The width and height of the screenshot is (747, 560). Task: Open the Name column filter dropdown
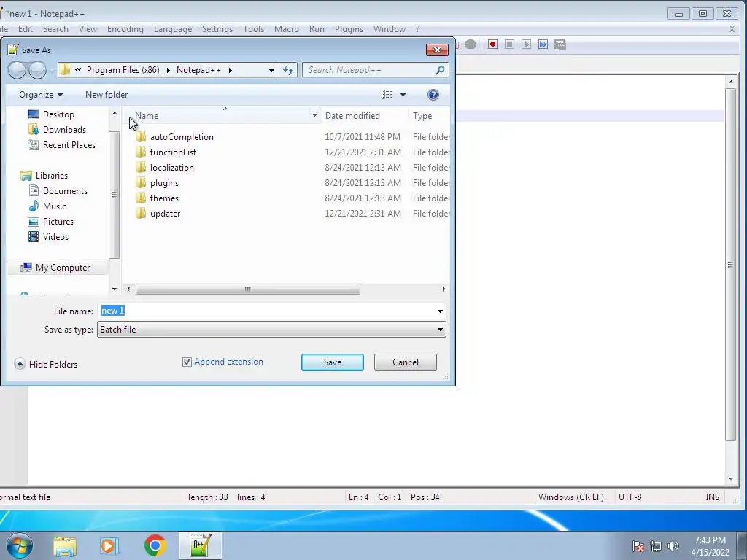pyautogui.click(x=314, y=116)
